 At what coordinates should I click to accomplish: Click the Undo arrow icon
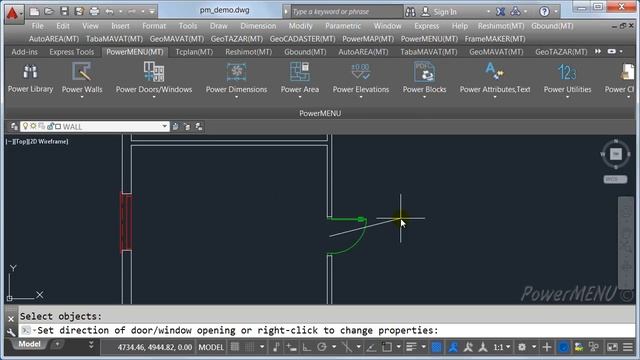(x=109, y=12)
